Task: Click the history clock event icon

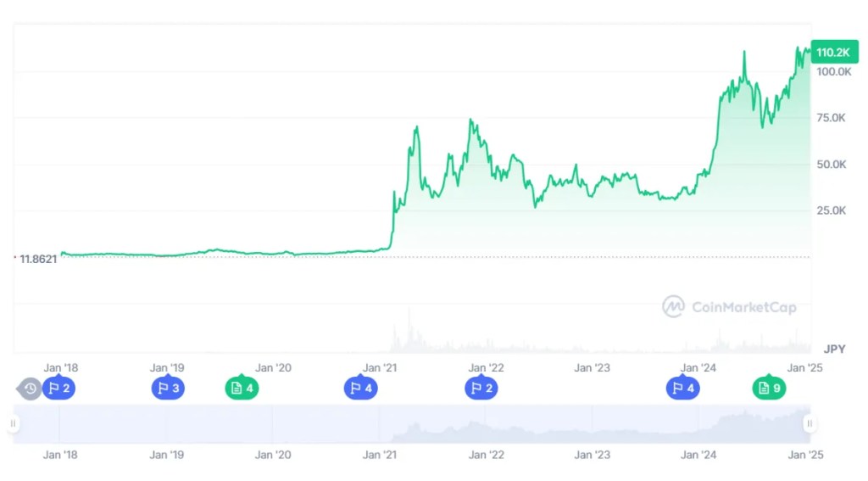Action: click(31, 389)
